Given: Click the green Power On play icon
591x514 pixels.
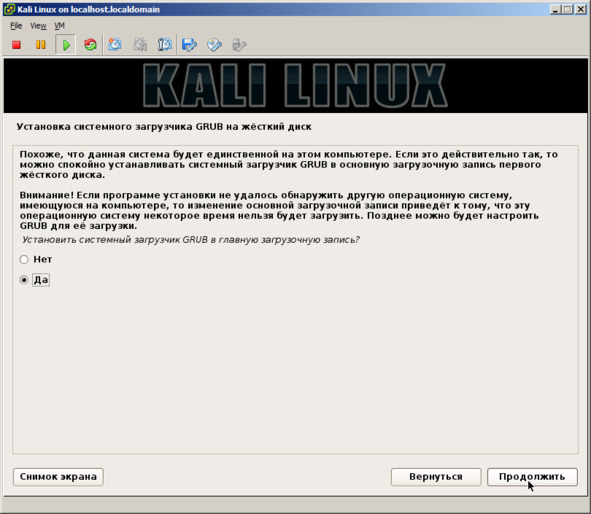Looking at the screenshot, I should pyautogui.click(x=66, y=45).
